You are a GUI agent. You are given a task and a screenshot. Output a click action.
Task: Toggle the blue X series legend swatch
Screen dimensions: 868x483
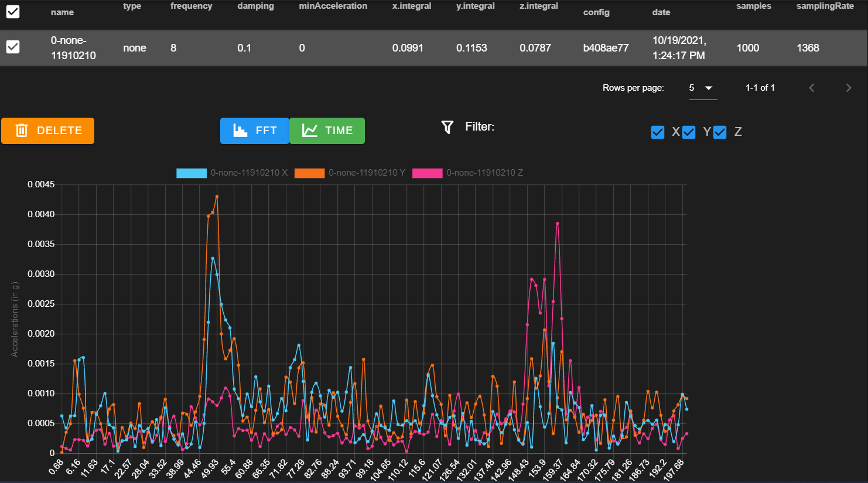[x=192, y=173]
